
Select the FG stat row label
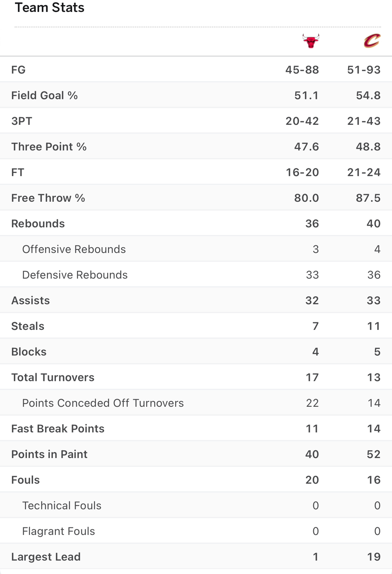(x=18, y=70)
